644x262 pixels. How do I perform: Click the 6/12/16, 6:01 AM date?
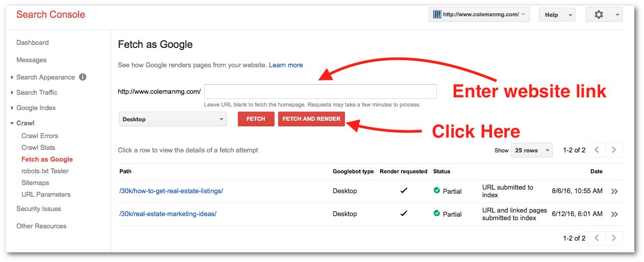coord(577,214)
